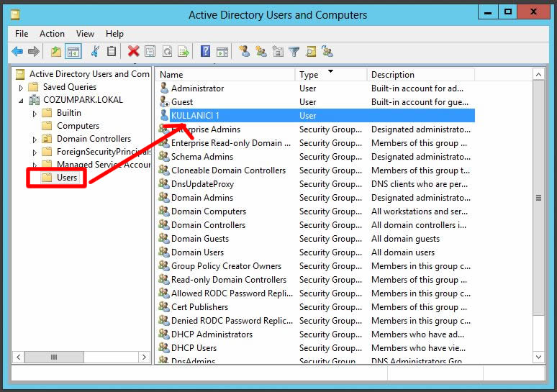
Task: Click the Up one level folder icon
Action: coord(56,51)
